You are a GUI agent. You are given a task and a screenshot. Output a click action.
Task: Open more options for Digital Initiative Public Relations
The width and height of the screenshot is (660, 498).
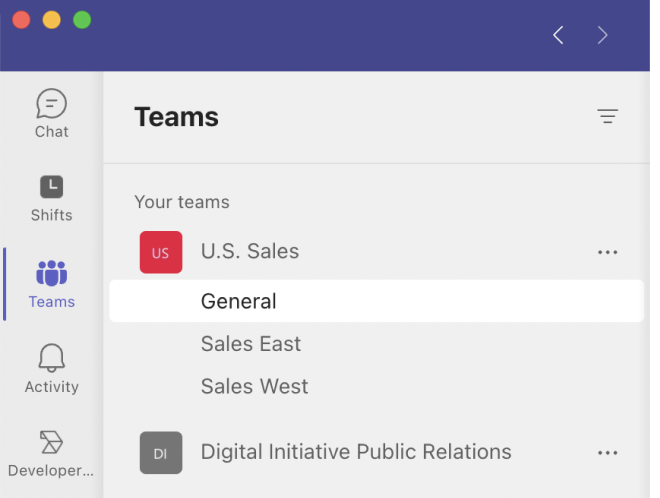point(607,452)
